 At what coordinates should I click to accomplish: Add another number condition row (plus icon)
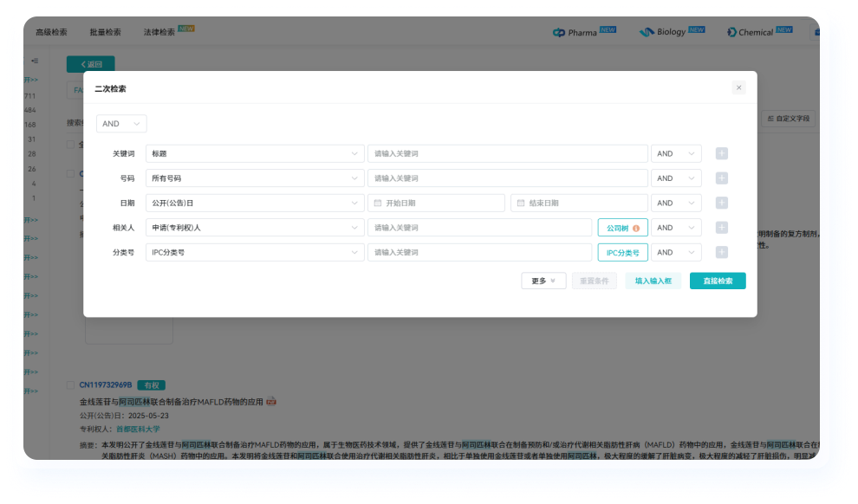[721, 178]
